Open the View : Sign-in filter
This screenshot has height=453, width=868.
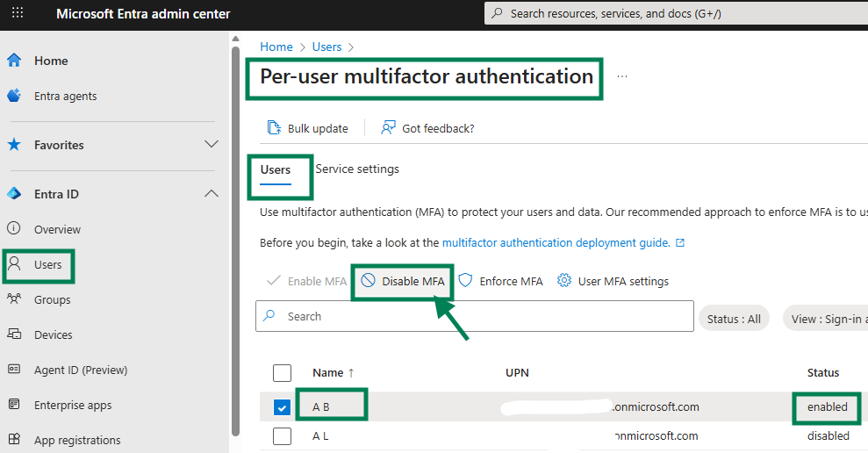825,319
